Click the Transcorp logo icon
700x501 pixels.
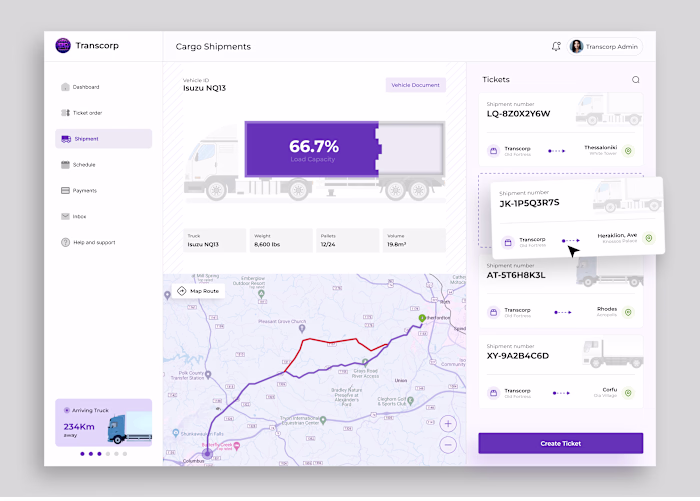[x=63, y=46]
